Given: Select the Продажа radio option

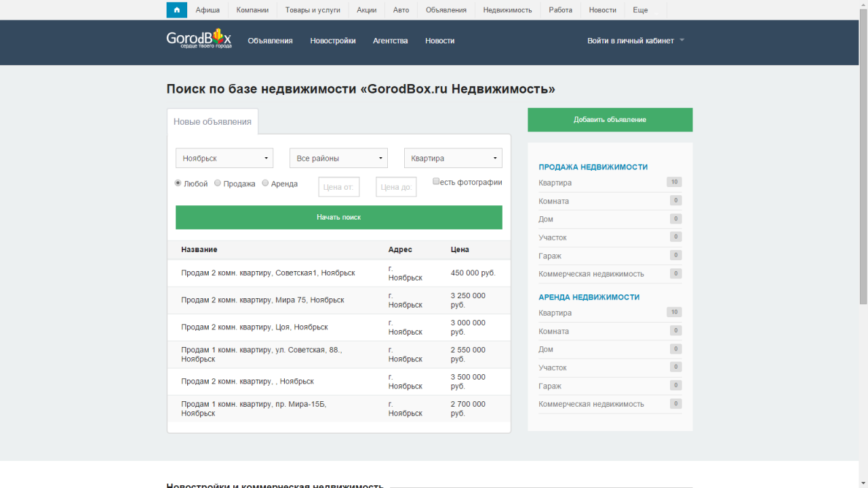Looking at the screenshot, I should [x=218, y=183].
